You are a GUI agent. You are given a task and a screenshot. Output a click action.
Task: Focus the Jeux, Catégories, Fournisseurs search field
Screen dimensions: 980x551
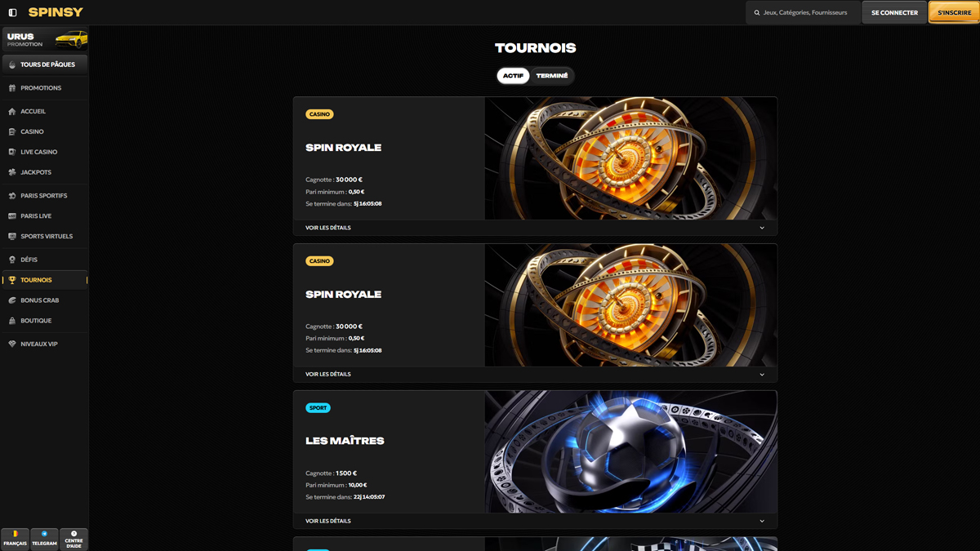coord(802,12)
